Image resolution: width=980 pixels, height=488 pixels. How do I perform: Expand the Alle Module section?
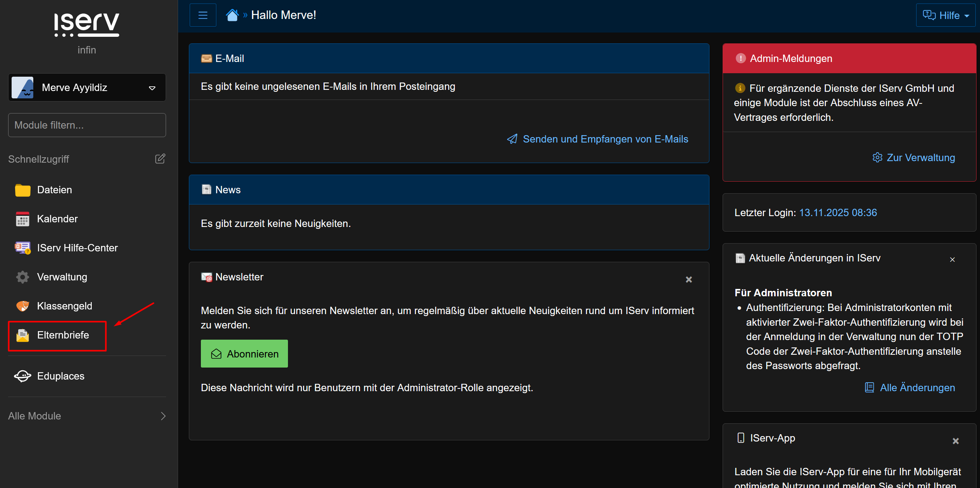pos(87,416)
